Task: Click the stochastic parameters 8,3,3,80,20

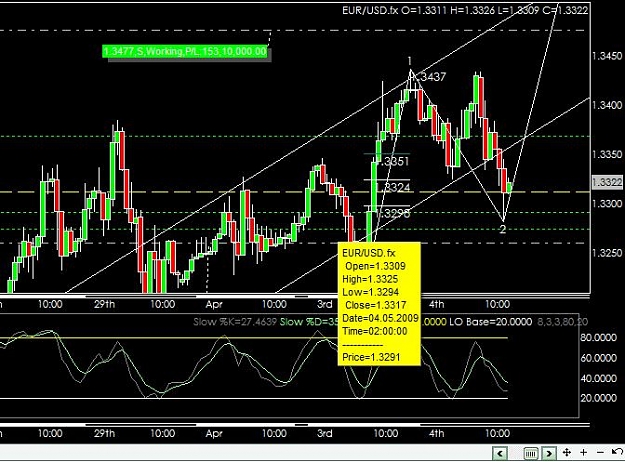Action: click(562, 322)
